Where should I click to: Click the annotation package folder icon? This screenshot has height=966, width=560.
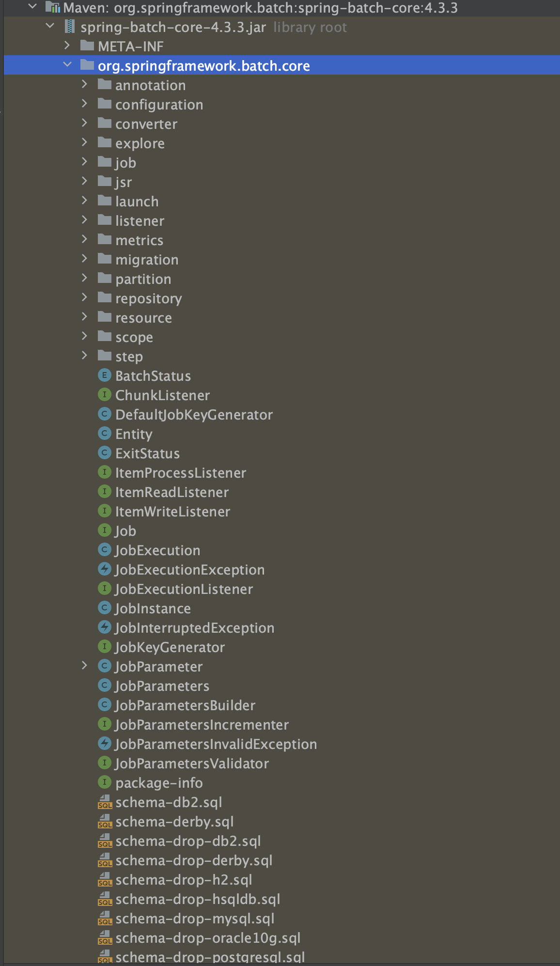tap(105, 85)
